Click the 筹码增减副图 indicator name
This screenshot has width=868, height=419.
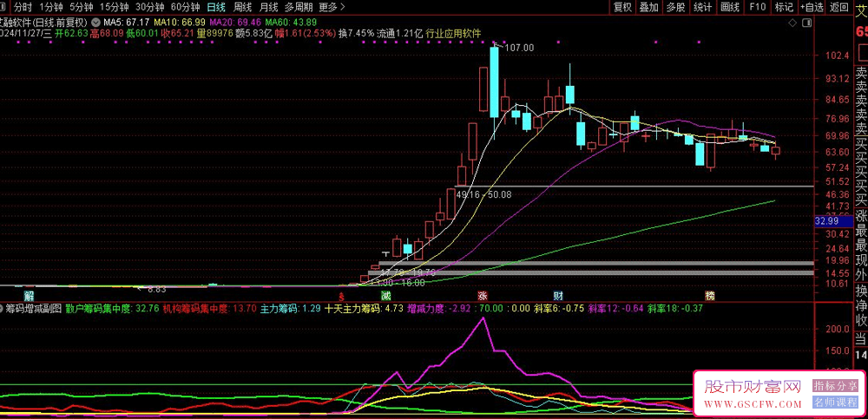[34, 309]
